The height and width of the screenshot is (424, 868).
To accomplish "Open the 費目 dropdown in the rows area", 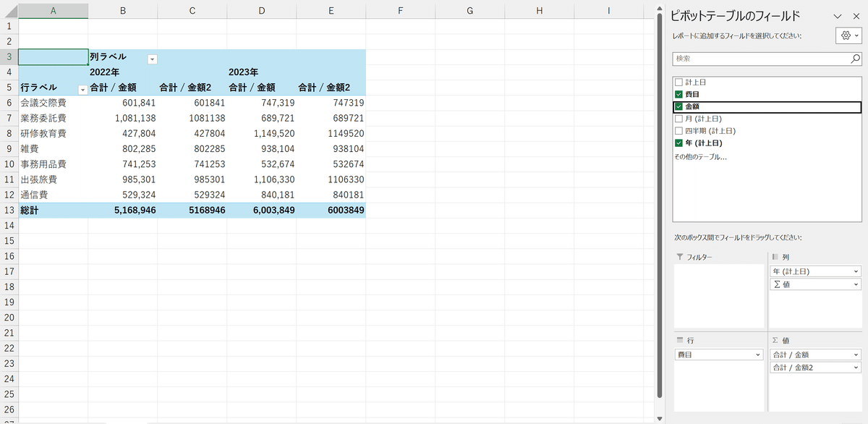I will pyautogui.click(x=757, y=355).
